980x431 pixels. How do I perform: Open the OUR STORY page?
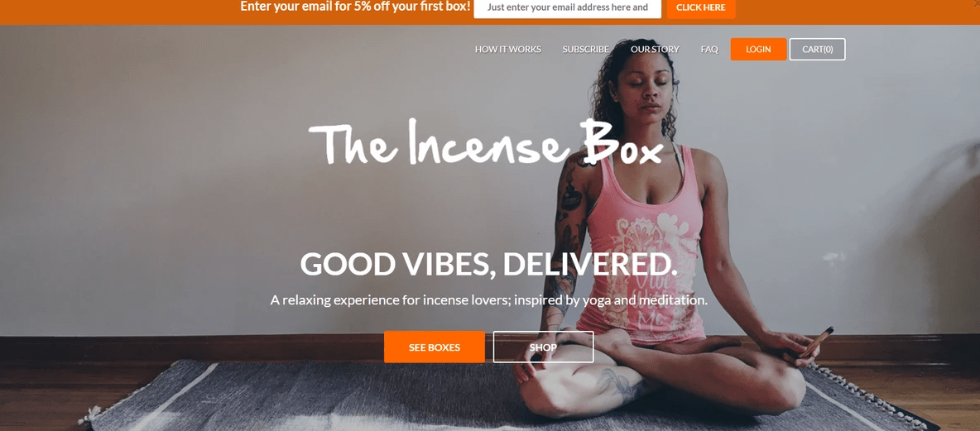pos(655,50)
